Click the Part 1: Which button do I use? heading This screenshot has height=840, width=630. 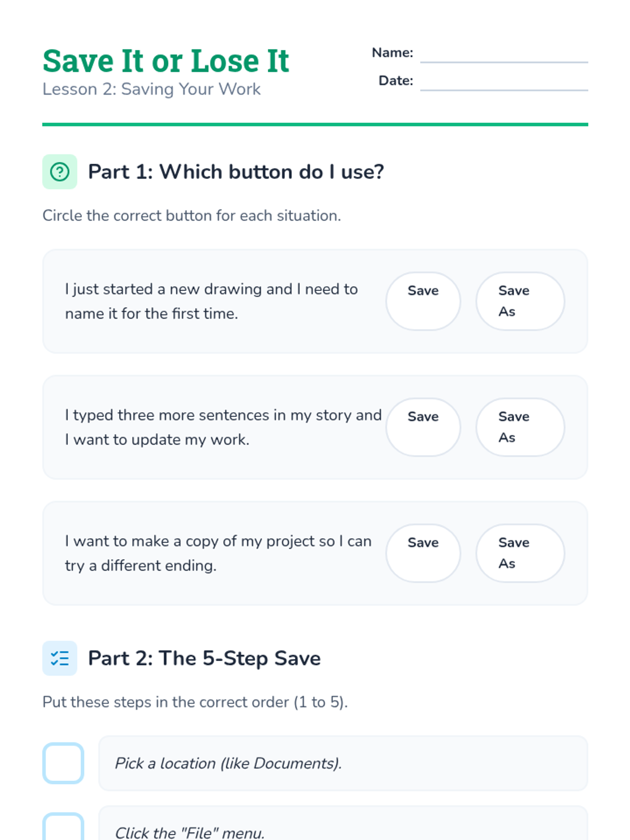tap(236, 172)
